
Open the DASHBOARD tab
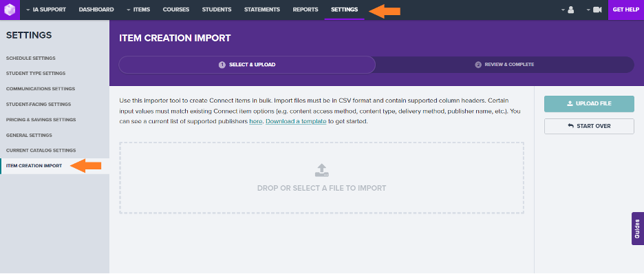(96, 10)
